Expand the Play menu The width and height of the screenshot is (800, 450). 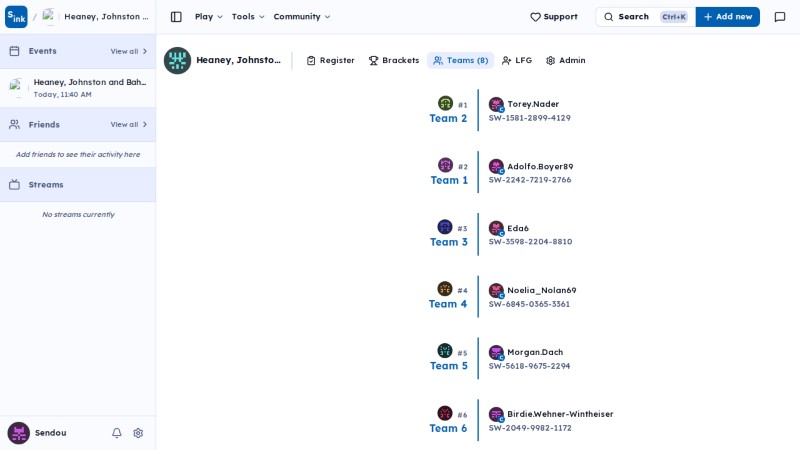coord(209,17)
